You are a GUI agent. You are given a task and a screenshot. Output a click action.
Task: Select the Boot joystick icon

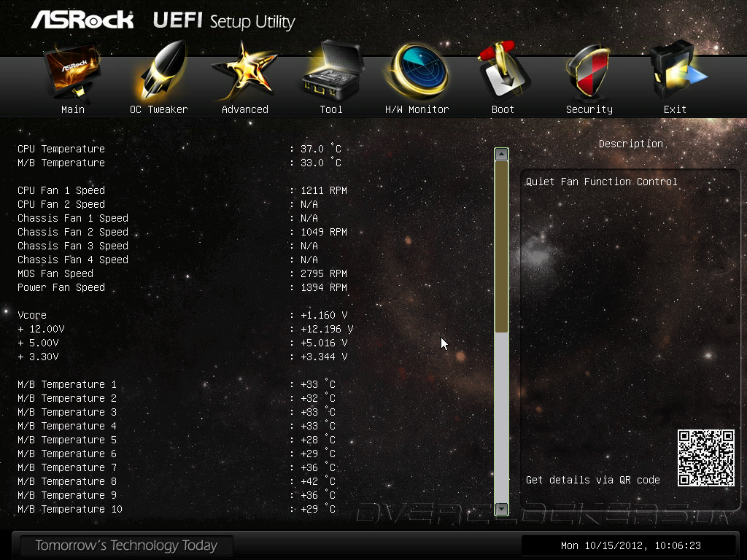tap(503, 71)
